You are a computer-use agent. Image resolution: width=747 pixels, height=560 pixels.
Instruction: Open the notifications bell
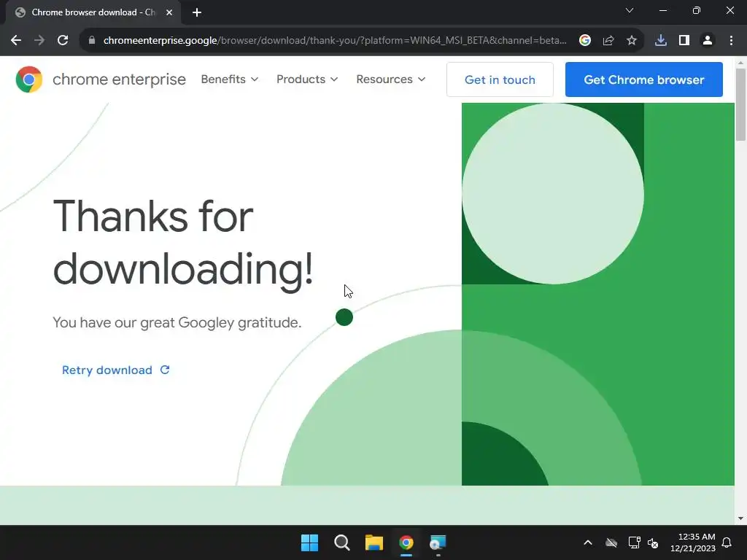tap(727, 542)
